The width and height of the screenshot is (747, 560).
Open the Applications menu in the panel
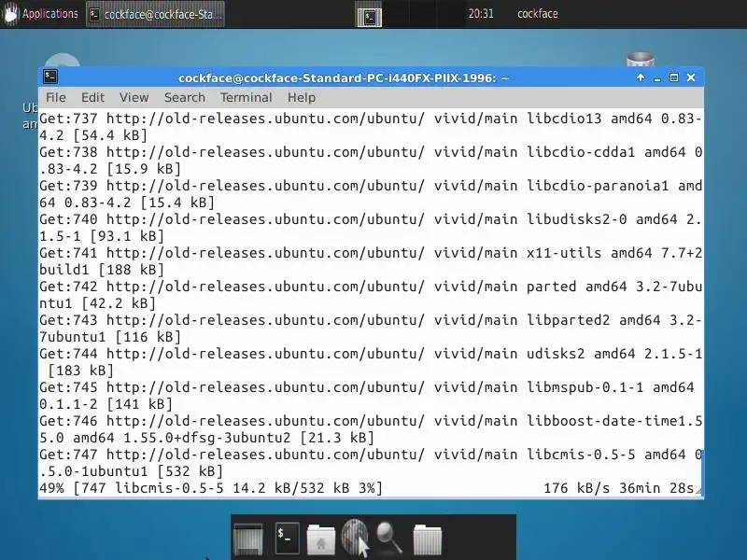click(x=40, y=14)
